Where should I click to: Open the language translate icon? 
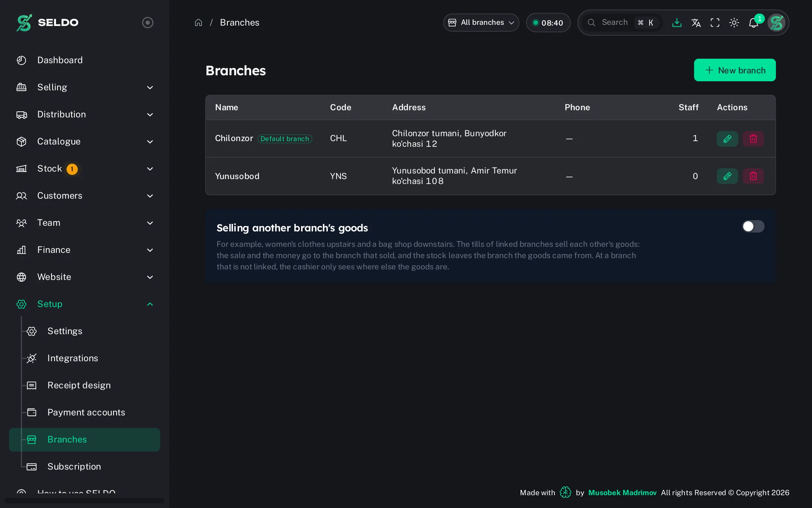[x=696, y=23]
